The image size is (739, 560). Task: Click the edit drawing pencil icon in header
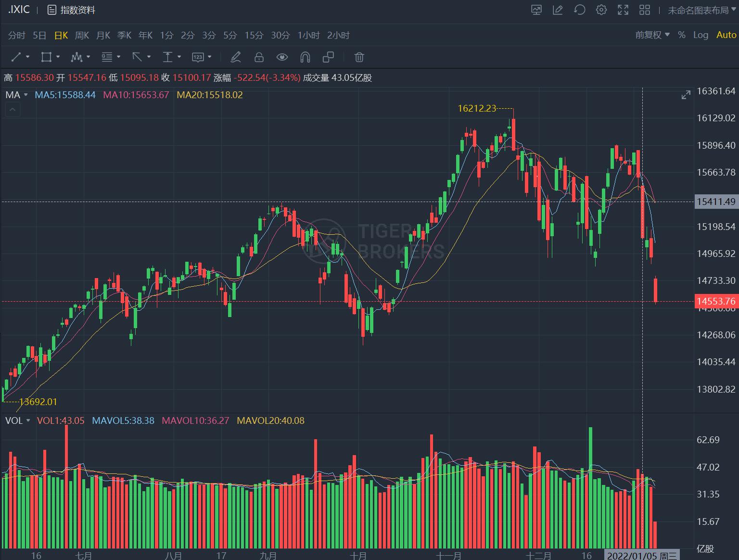[x=558, y=10]
